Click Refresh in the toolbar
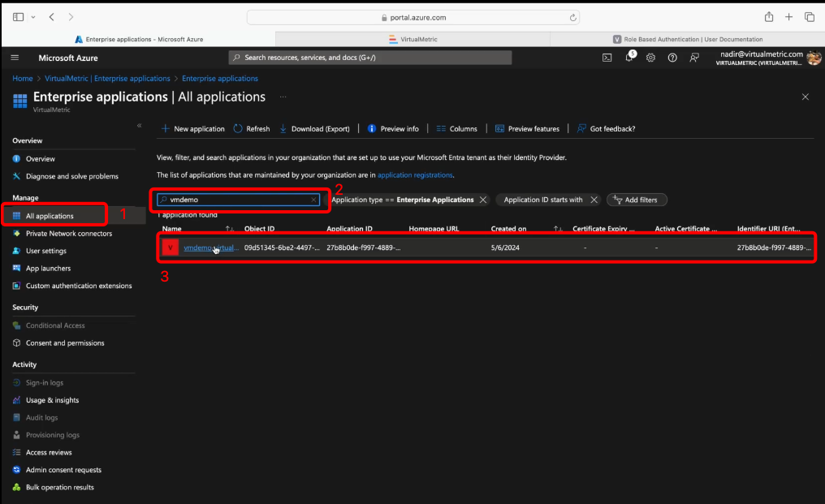Image resolution: width=825 pixels, height=504 pixels. pos(252,128)
